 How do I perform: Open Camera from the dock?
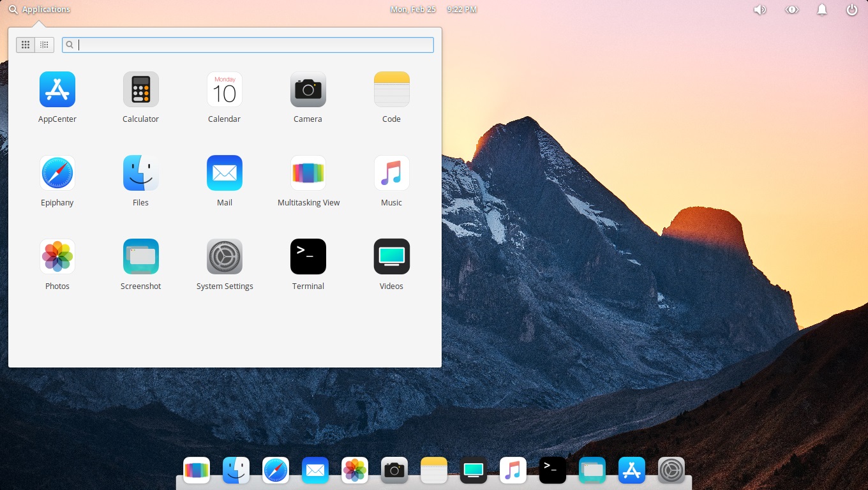tap(394, 471)
